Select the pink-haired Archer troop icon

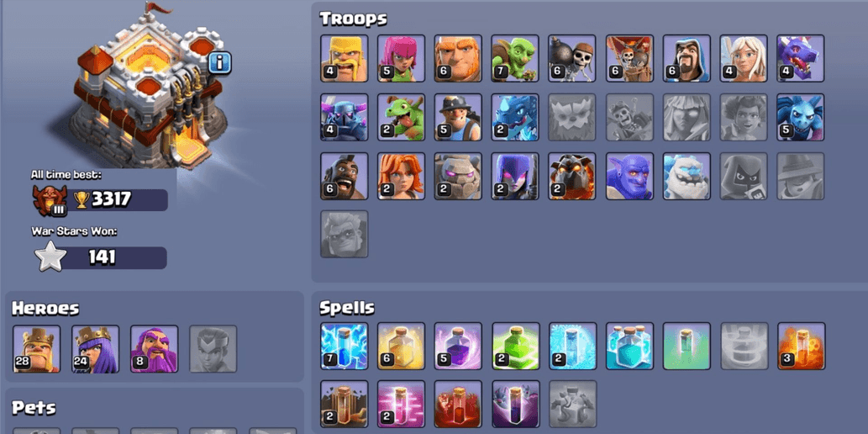402,59
